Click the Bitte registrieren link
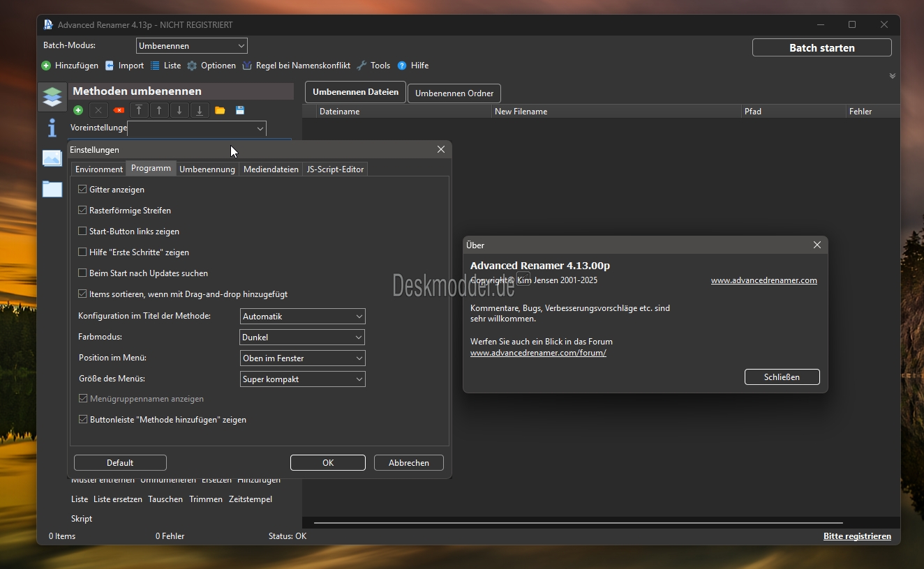924x569 pixels. (857, 536)
